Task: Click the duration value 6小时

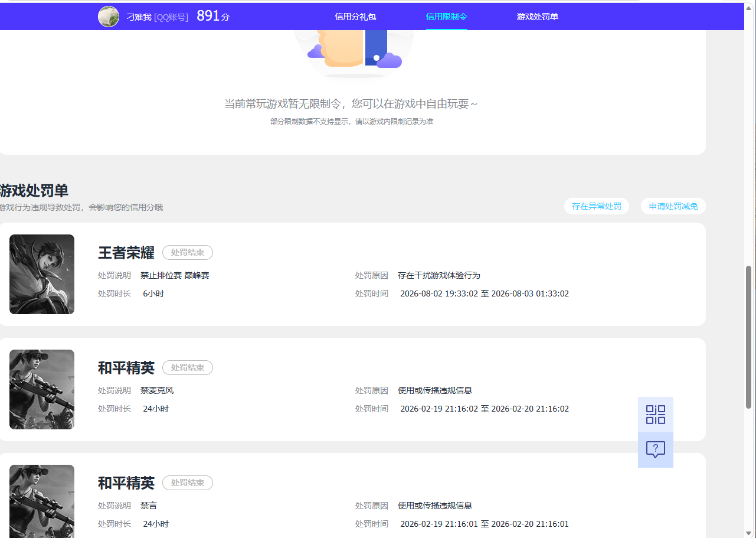Action: click(153, 294)
